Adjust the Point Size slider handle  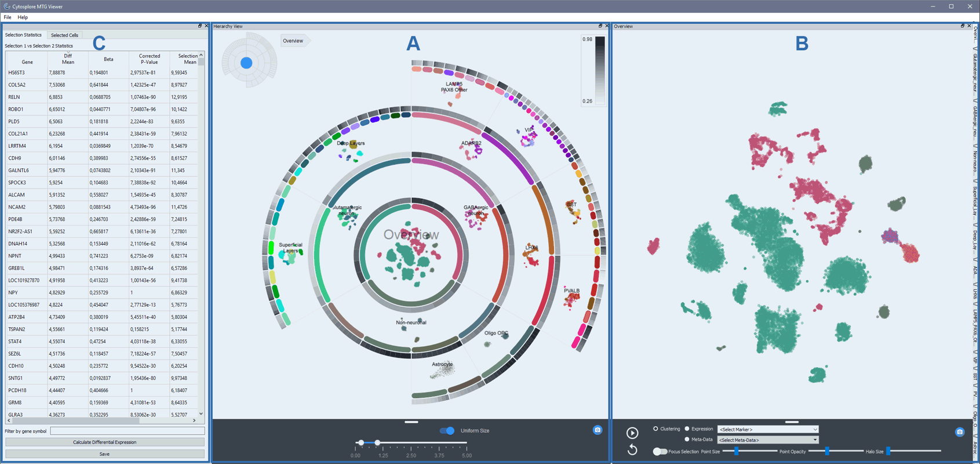[736, 451]
